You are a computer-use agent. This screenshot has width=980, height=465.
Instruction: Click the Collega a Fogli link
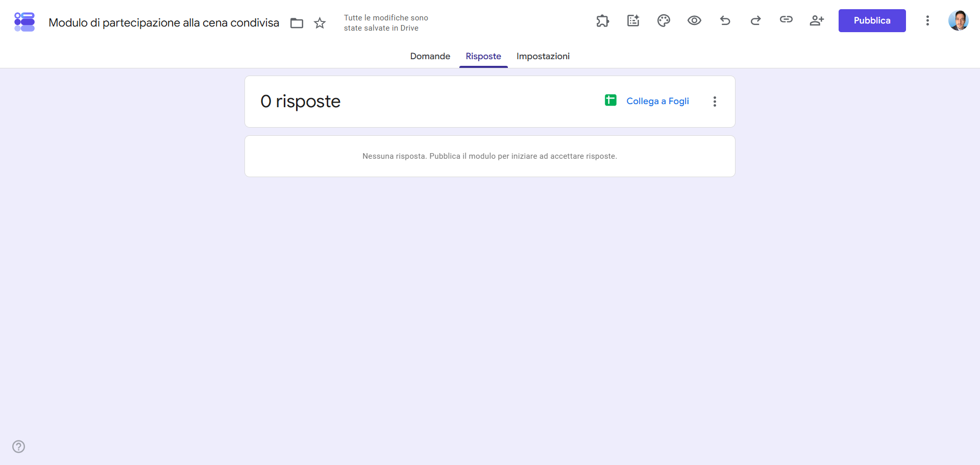tap(657, 101)
